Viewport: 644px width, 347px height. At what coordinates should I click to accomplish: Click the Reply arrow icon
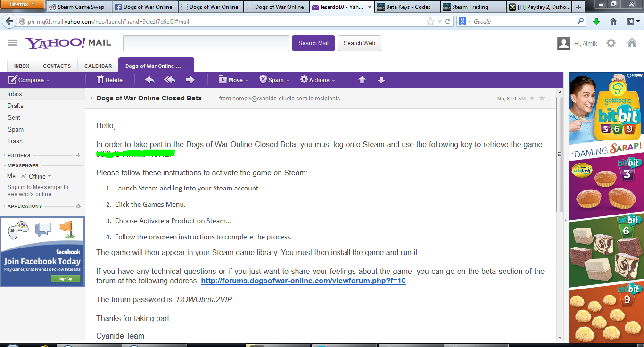point(150,80)
